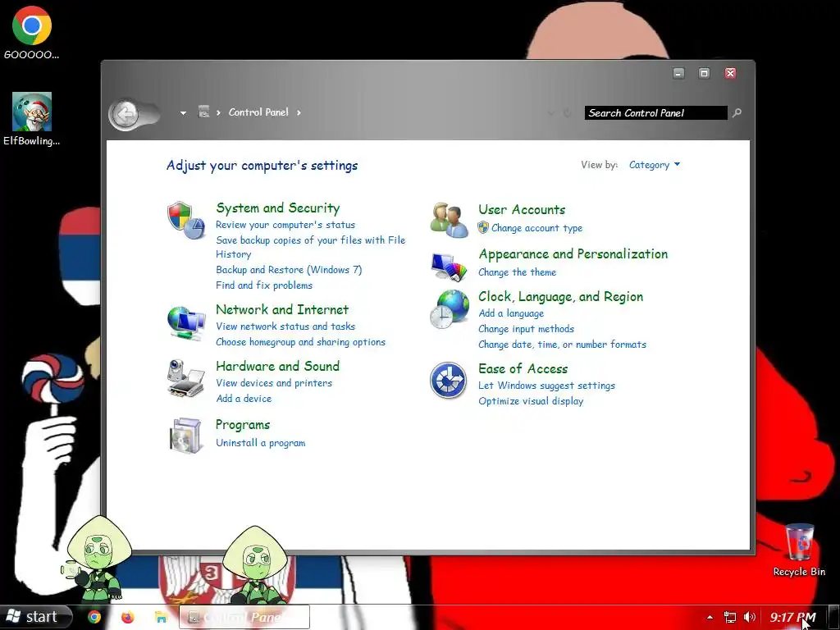840x630 pixels.
Task: Click Save backup copies with File History
Action: tap(310, 247)
